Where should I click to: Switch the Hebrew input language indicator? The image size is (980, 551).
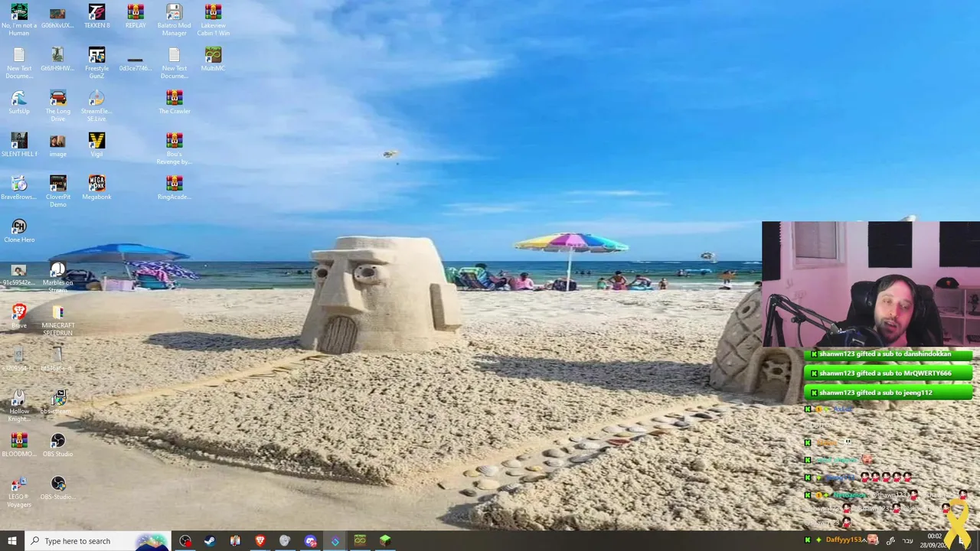point(908,540)
